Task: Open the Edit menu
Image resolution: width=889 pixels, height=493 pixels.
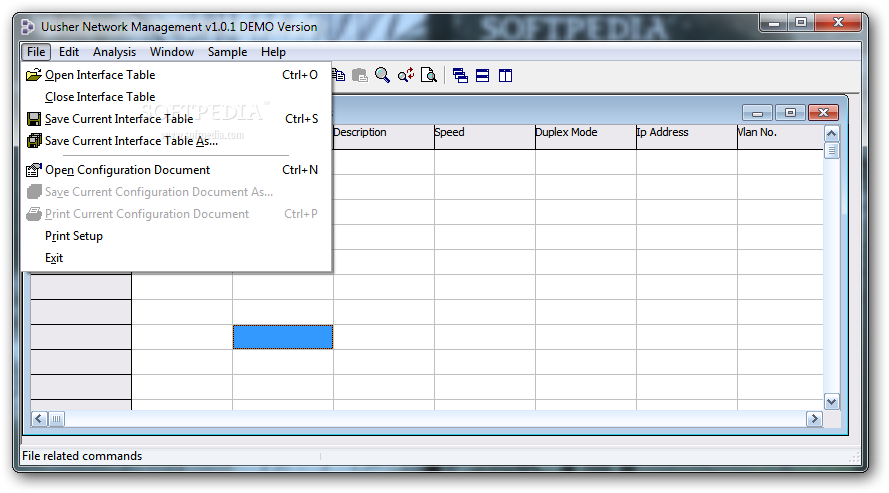Action: tap(69, 52)
